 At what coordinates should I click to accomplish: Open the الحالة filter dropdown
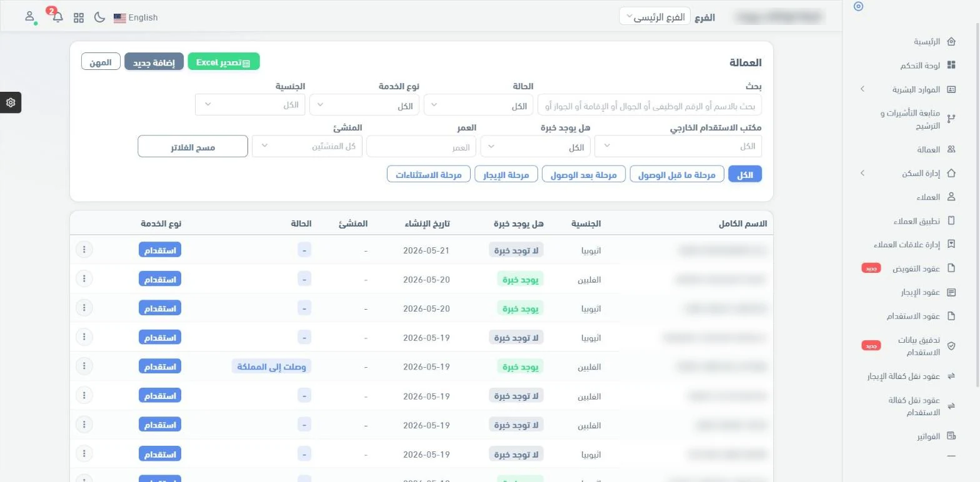pos(478,105)
